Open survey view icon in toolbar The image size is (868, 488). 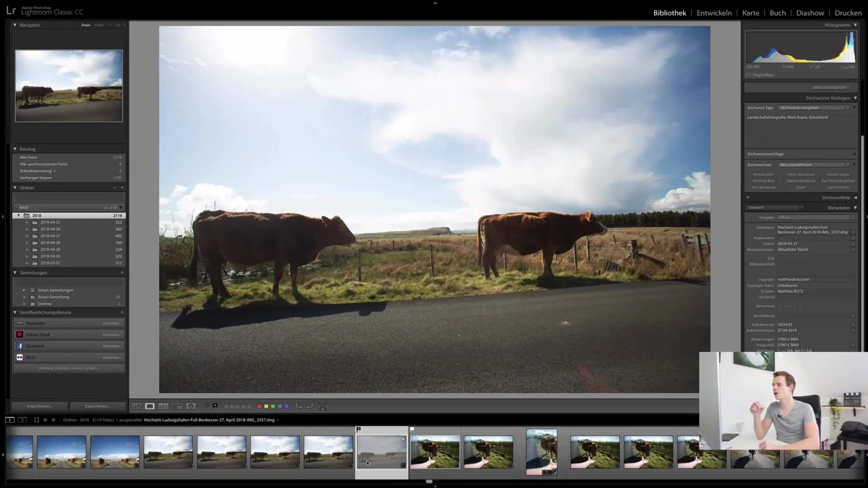coord(177,406)
